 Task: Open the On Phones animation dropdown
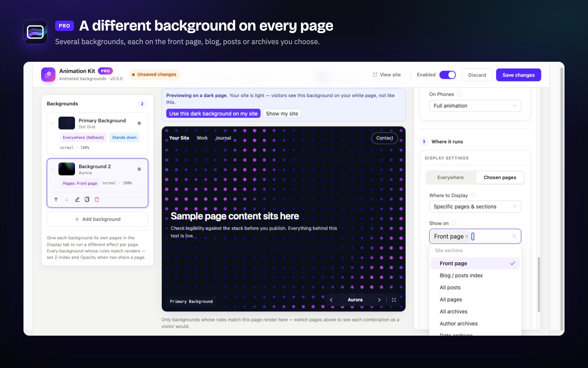click(x=475, y=106)
